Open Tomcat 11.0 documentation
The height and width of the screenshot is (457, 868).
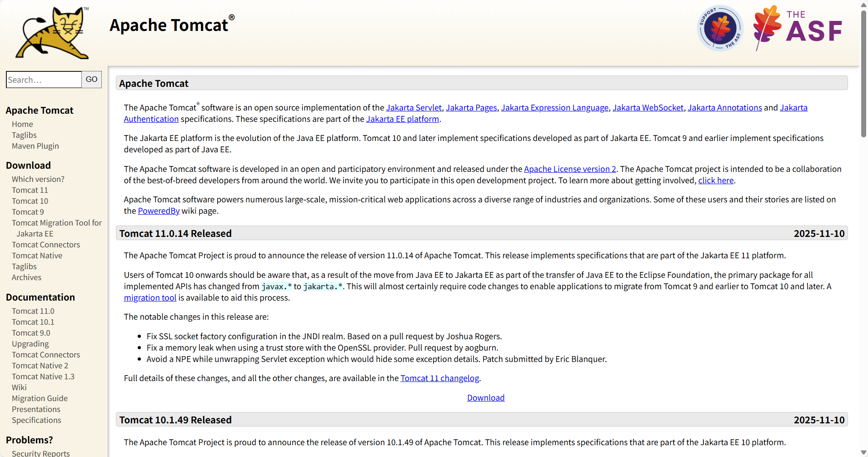tap(33, 311)
